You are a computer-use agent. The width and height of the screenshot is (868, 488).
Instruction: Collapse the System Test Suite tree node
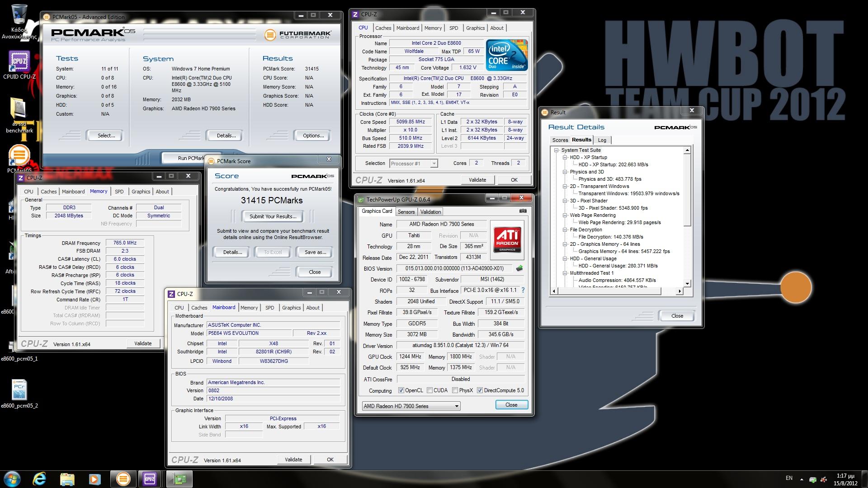[x=557, y=150]
